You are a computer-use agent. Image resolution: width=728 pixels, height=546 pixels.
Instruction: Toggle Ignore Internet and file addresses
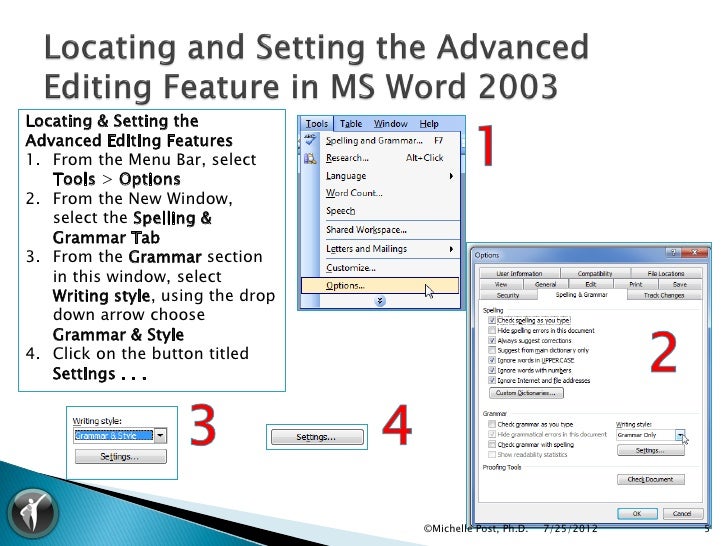(492, 380)
